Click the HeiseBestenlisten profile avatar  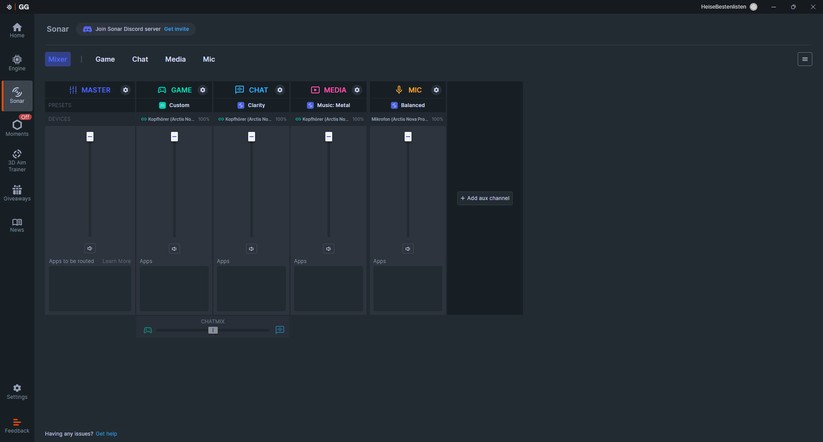pyautogui.click(x=754, y=7)
